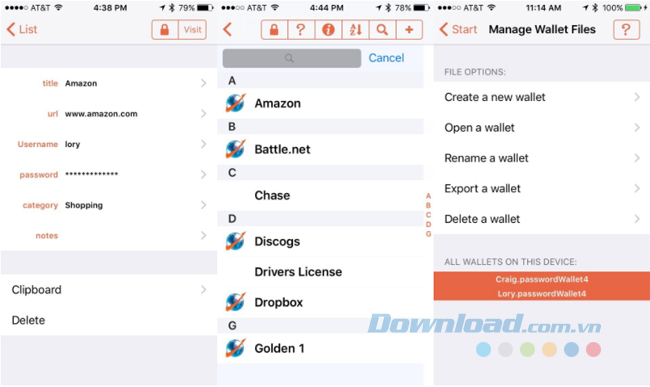Tap the Discogs entry globe icon
Viewport: 650px width, 387px height.
point(235,241)
